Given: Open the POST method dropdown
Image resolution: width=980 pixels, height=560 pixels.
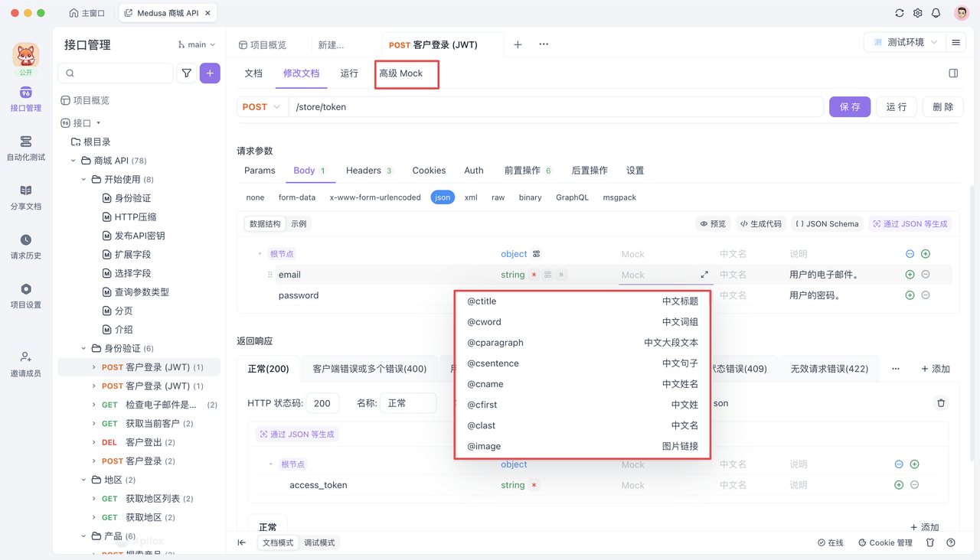Looking at the screenshot, I should coord(261,107).
